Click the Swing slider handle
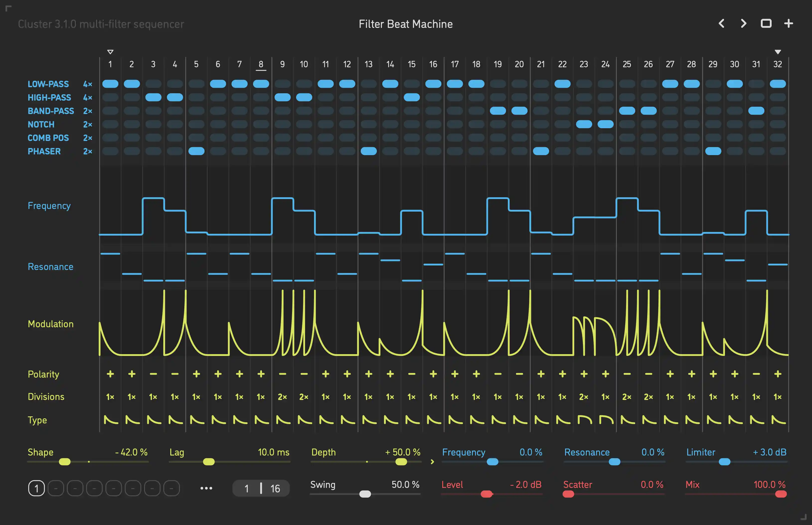The width and height of the screenshot is (812, 525). pos(365,494)
